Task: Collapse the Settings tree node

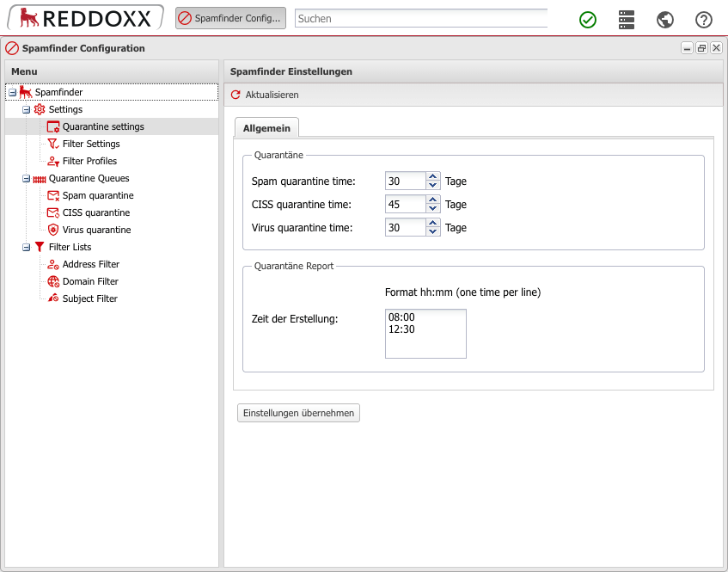Action: point(27,109)
